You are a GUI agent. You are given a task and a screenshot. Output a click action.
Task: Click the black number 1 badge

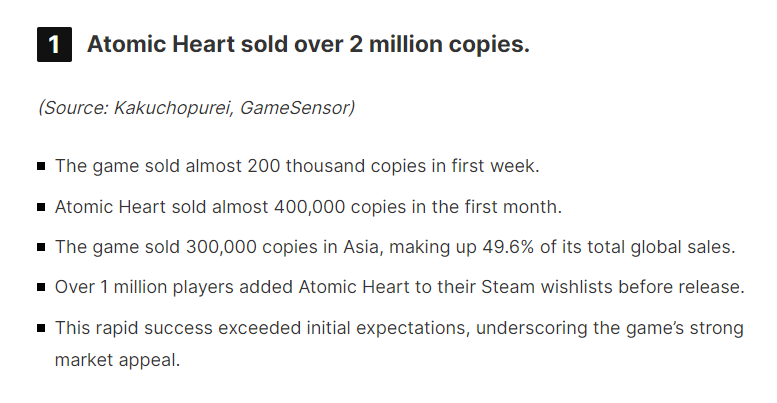pos(54,45)
